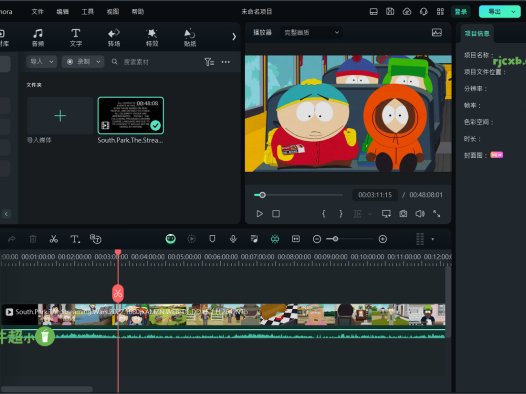
Task: Stop the preview playback
Action: tap(276, 214)
